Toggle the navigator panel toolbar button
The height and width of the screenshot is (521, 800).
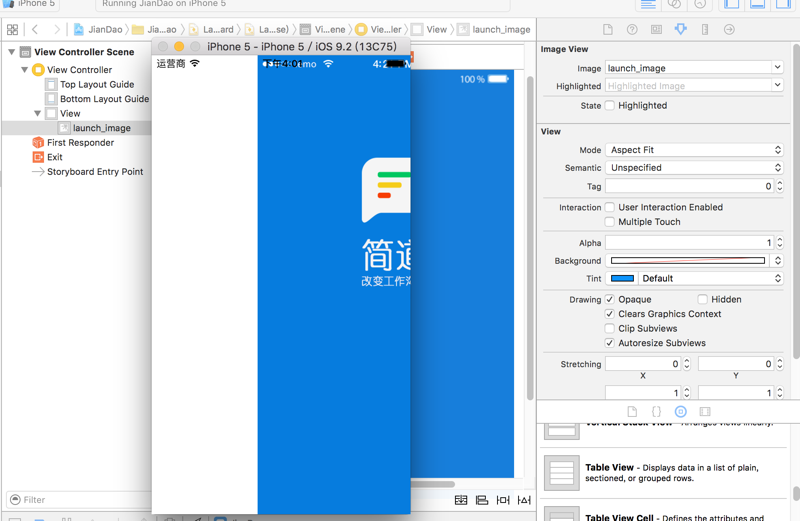[x=732, y=4]
